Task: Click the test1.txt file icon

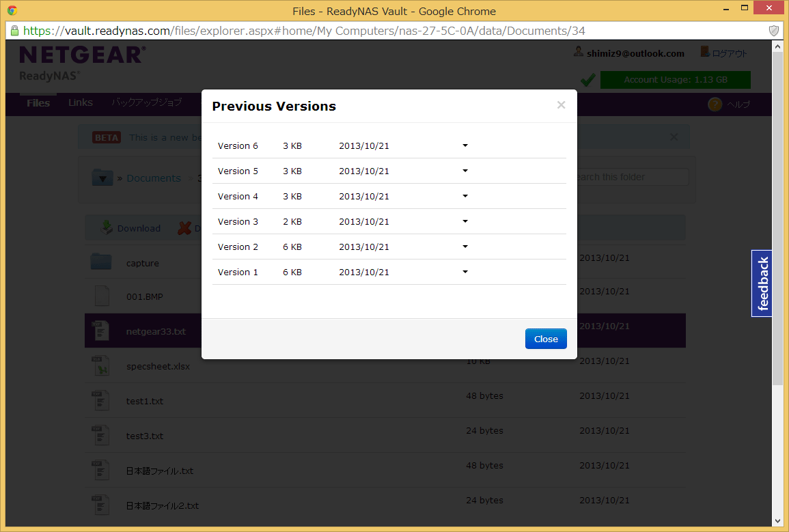Action: click(101, 401)
